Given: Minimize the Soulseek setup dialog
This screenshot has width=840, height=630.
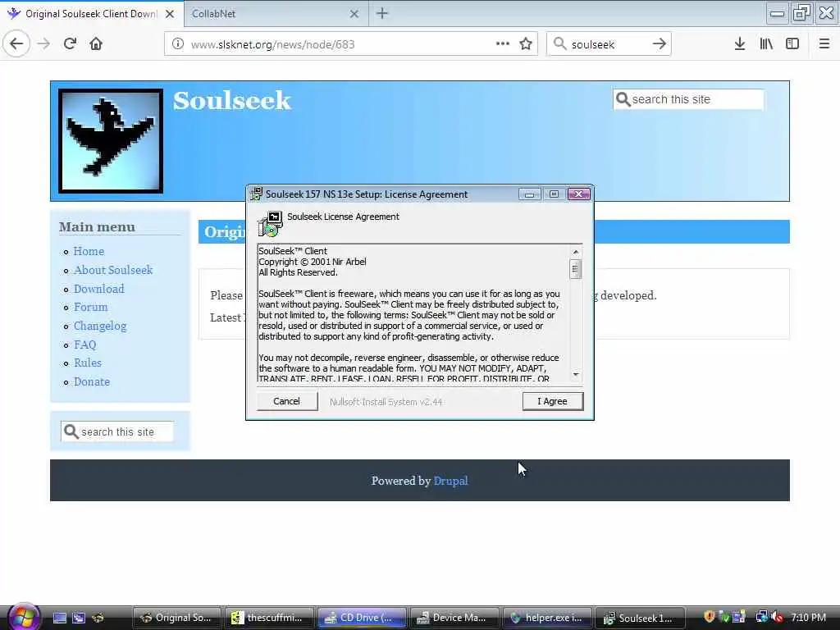Looking at the screenshot, I should point(529,194).
